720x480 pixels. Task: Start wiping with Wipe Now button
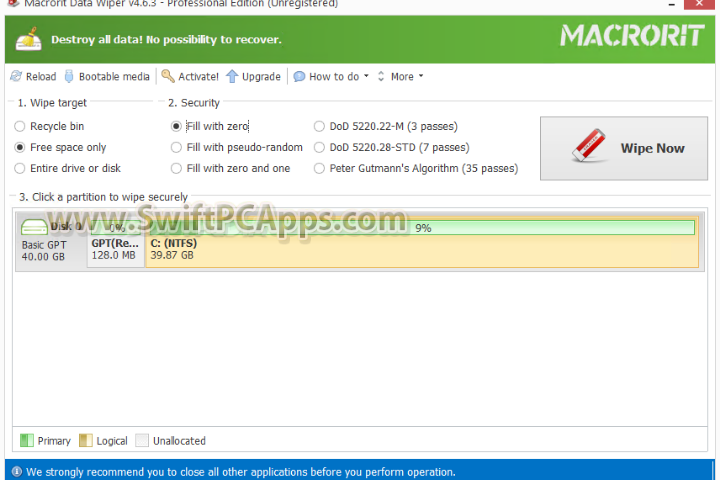[624, 148]
